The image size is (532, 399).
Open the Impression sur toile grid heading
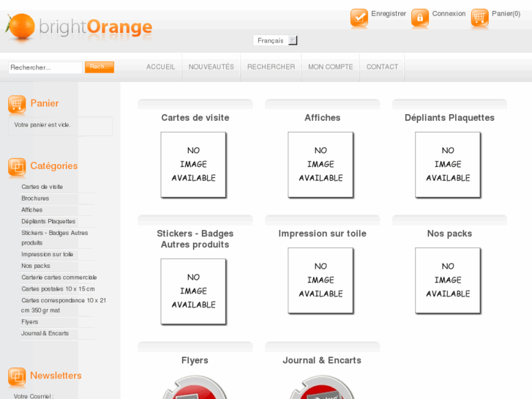pos(322,234)
